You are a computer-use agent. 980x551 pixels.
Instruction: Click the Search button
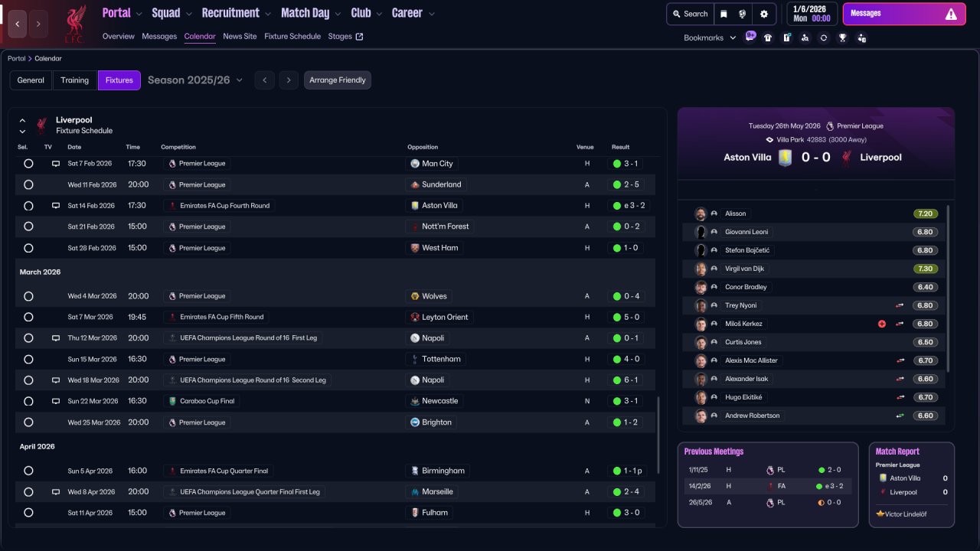pyautogui.click(x=689, y=14)
